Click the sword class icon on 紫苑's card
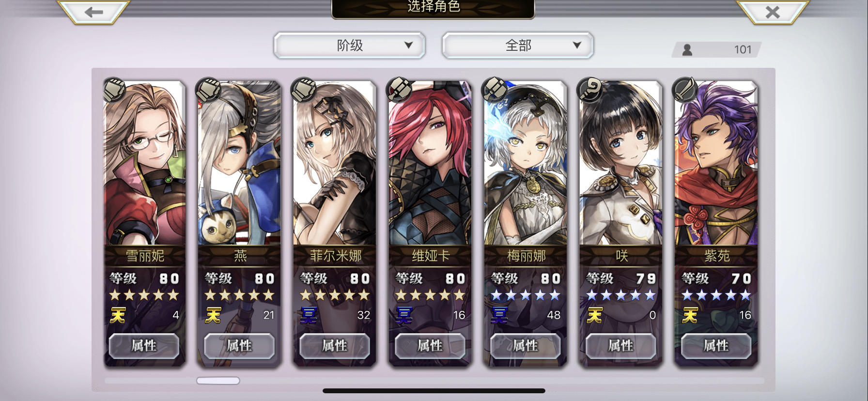The height and width of the screenshot is (401, 868). coord(685,90)
